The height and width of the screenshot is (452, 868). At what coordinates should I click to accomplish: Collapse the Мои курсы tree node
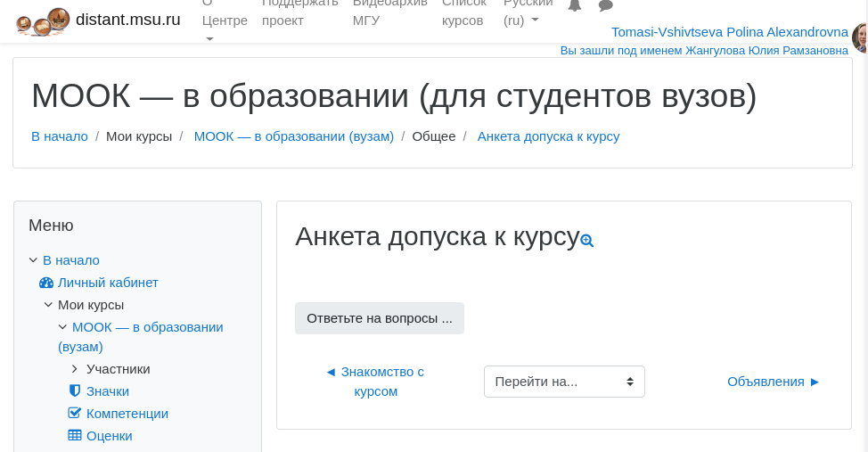coord(48,305)
